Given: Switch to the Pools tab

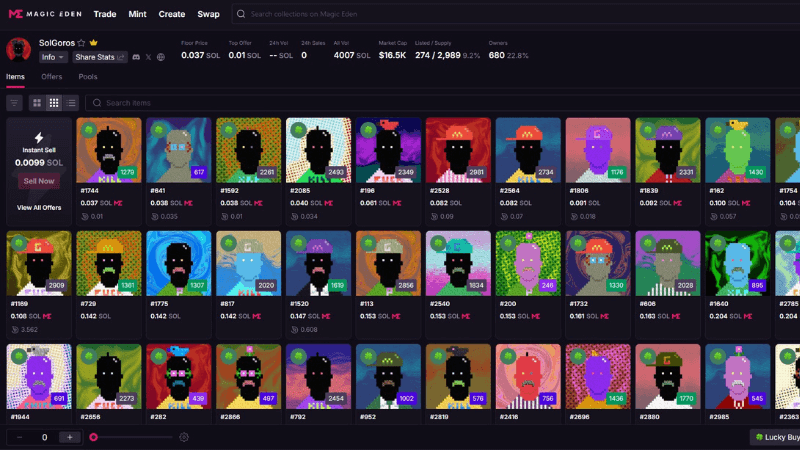Looking at the screenshot, I should 88,77.
